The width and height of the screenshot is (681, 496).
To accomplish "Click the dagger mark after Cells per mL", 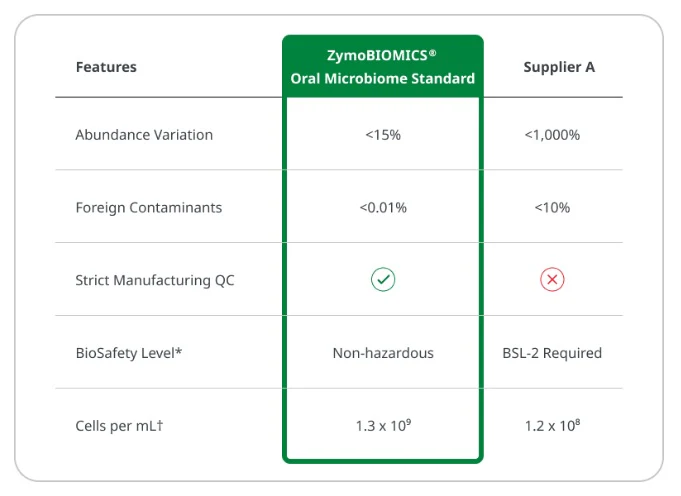I will 160,425.
